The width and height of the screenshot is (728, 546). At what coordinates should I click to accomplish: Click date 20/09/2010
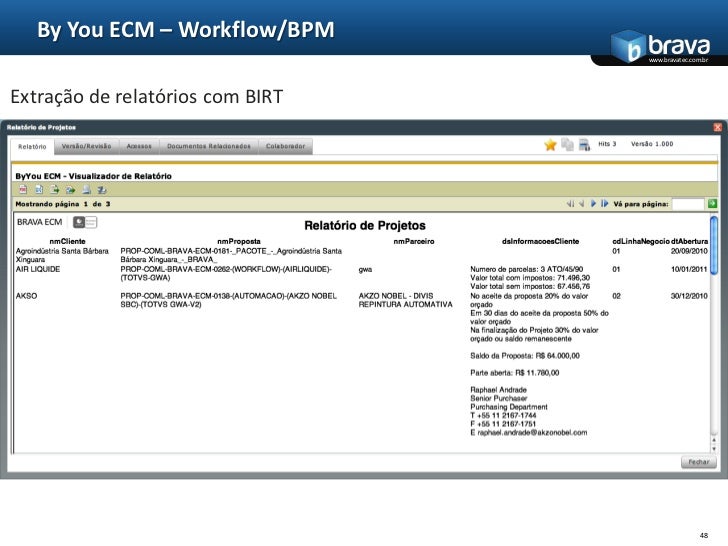tap(689, 251)
